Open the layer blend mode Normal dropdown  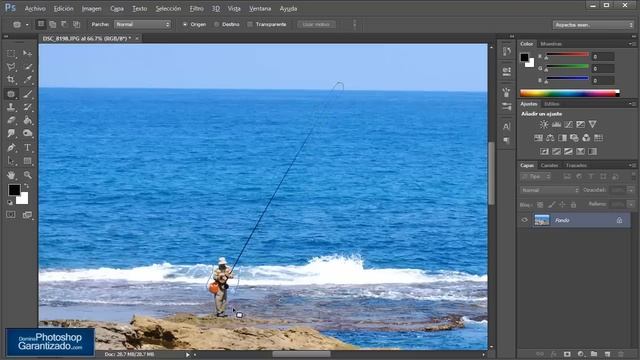[x=549, y=190]
